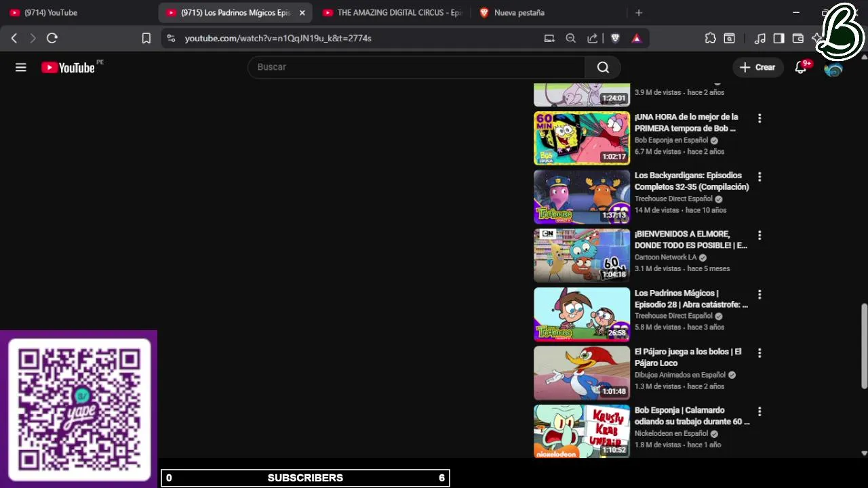Open more options for the Calamardo odiando su trabajo video

[759, 412]
